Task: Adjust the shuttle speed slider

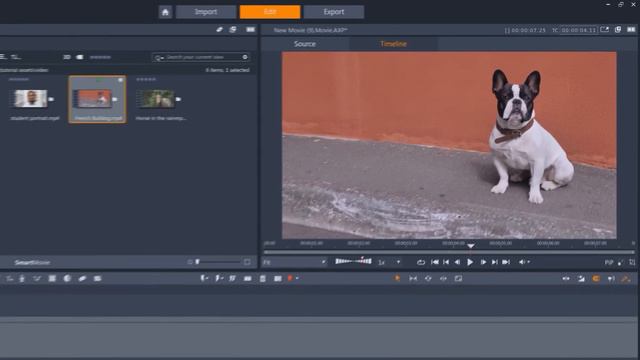Action: coord(353,261)
